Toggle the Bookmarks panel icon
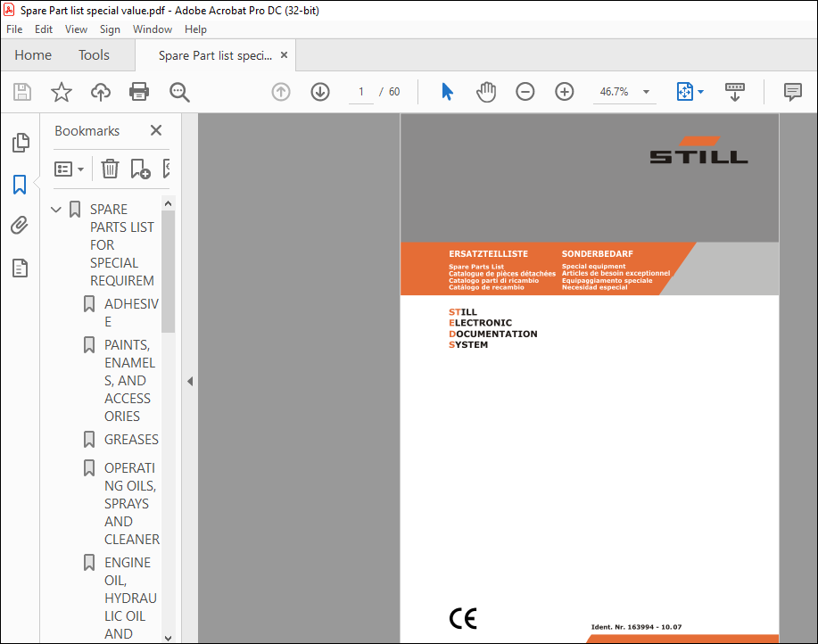 20,185
